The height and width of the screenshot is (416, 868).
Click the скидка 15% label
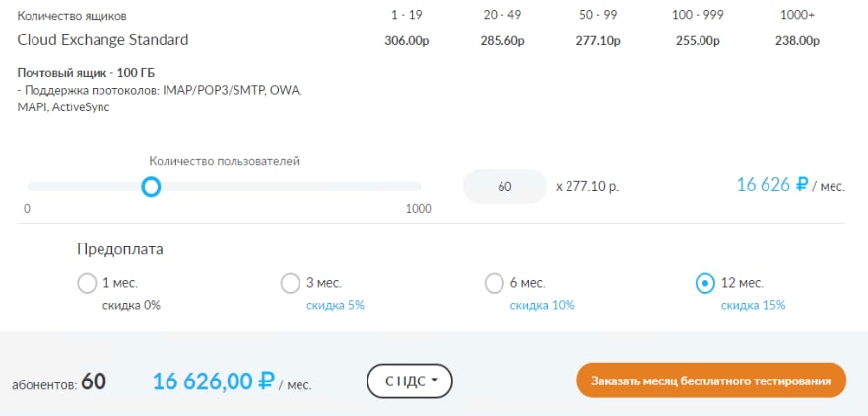753,306
